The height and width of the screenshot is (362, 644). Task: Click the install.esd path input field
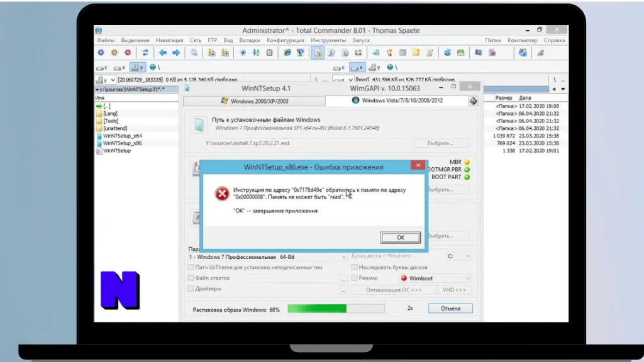[x=305, y=143]
